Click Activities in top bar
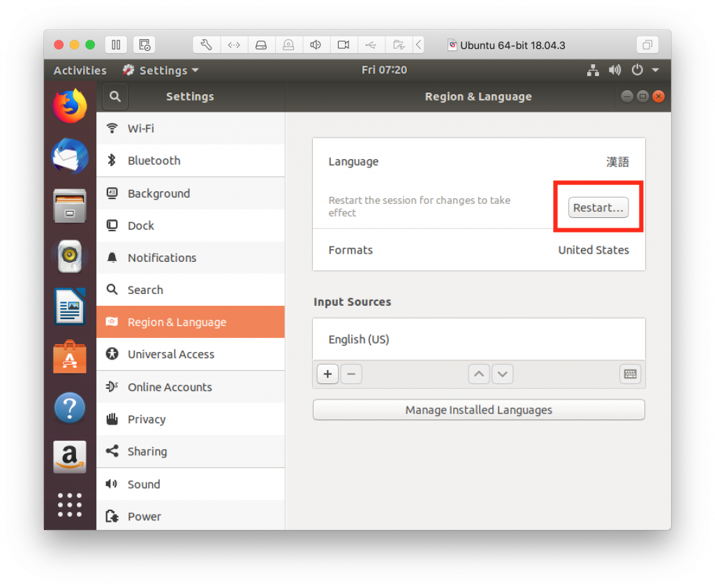Viewport: 715px width, 588px height. [80, 71]
